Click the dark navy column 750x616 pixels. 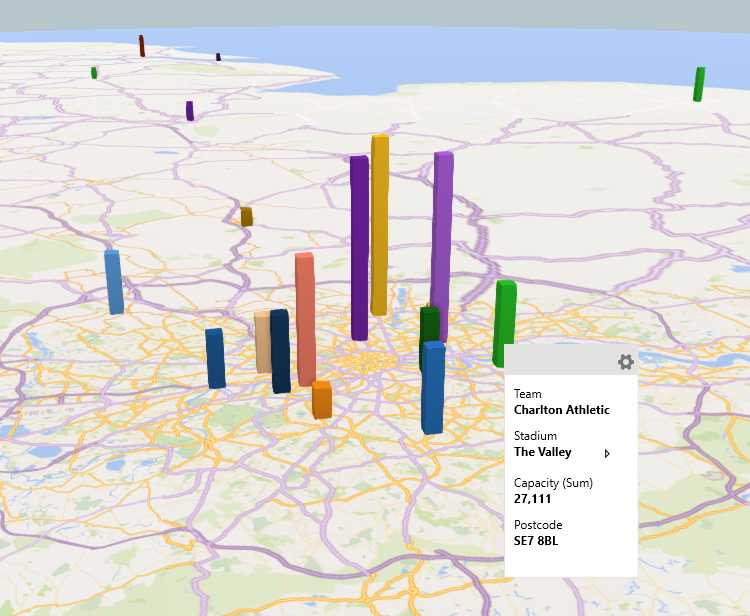(280, 351)
